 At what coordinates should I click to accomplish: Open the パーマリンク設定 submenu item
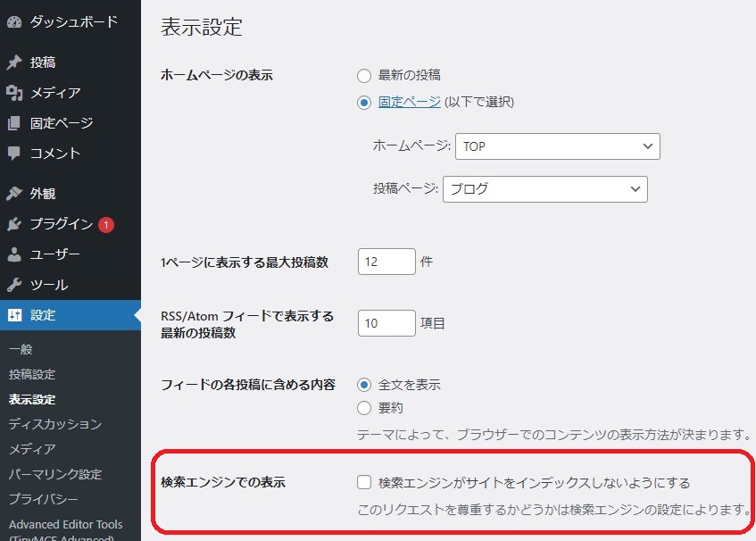(55, 474)
